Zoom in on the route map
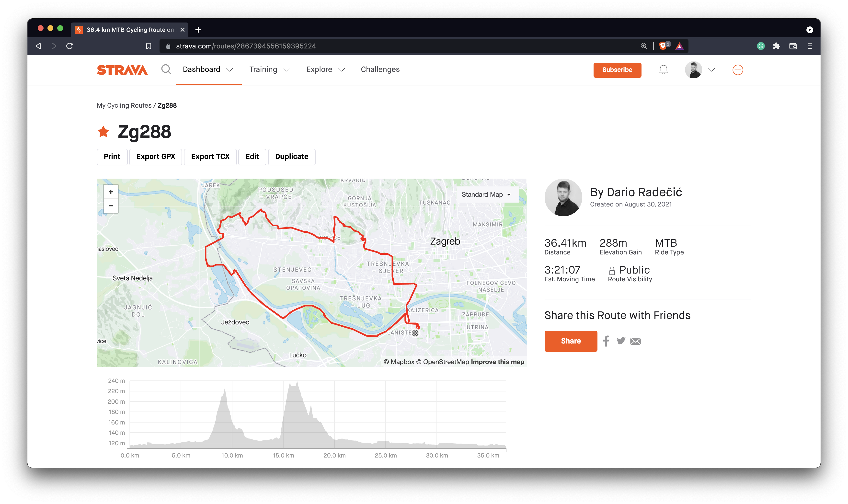The width and height of the screenshot is (848, 504). [x=111, y=192]
